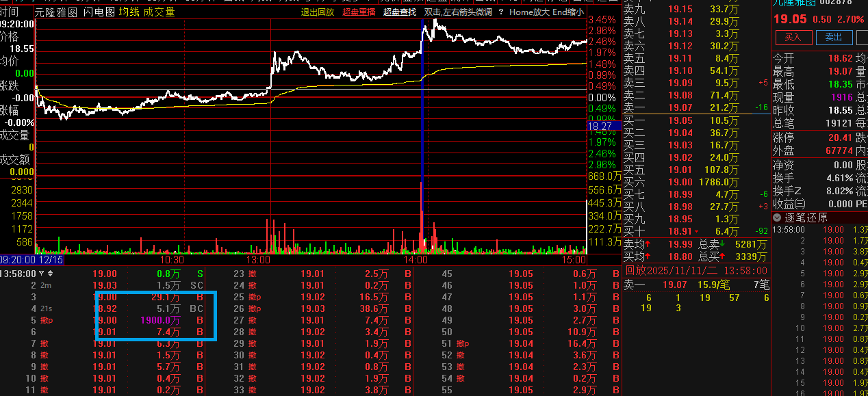The image size is (868, 396).
Task: Click the 09:20:00 12/15 time label
Action: (x=32, y=260)
